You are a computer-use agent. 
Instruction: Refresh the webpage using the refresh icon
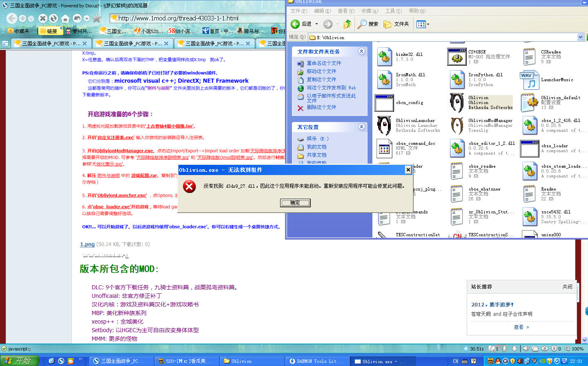coord(53,18)
